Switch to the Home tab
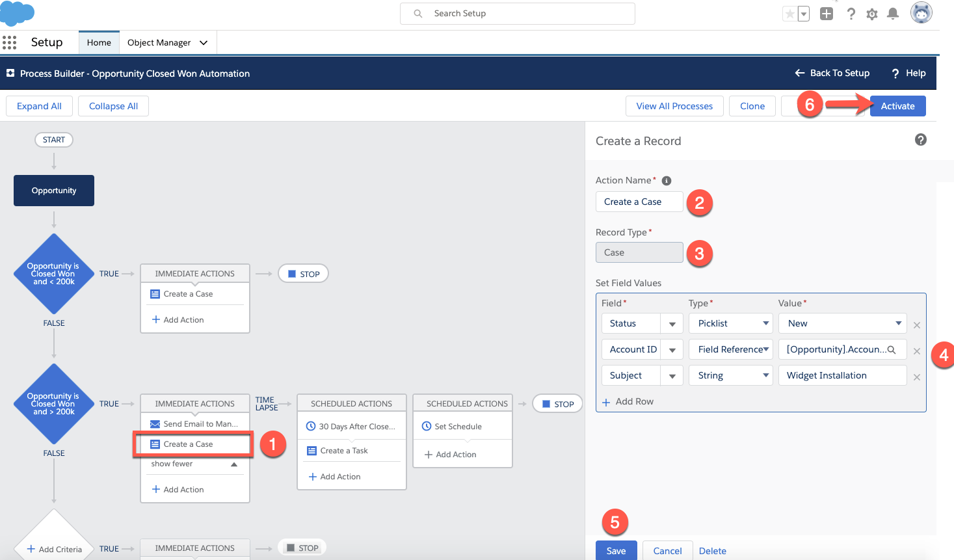Image resolution: width=954 pixels, height=560 pixels. [x=99, y=42]
